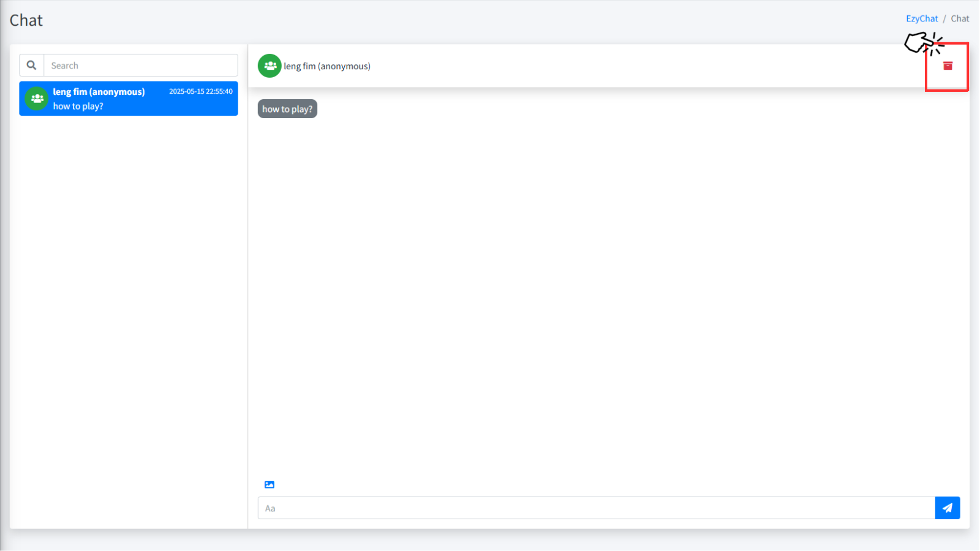980x551 pixels.
Task: Archive the chat with the red box icon
Action: [x=948, y=66]
